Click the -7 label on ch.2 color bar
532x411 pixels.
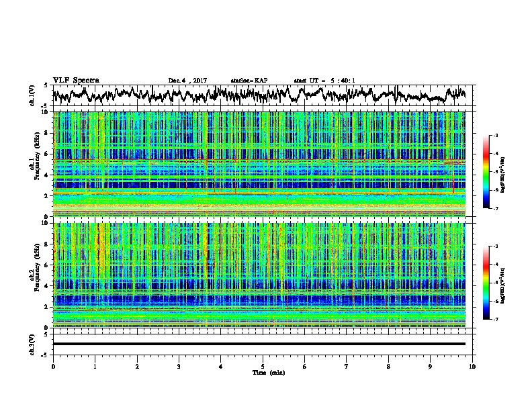(x=496, y=319)
